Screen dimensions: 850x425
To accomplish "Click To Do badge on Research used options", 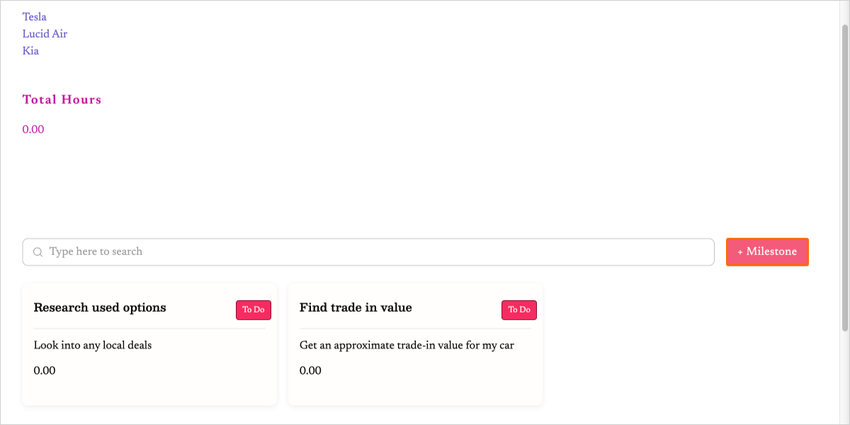I will (253, 310).
